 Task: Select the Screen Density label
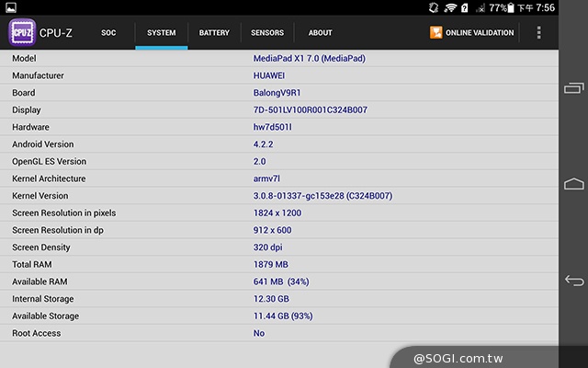click(41, 247)
